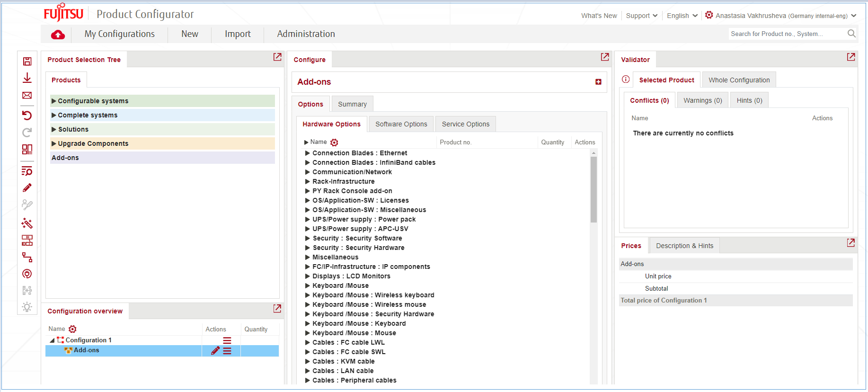Expand Keyboard /Mouse : Wireless mouse category
The width and height of the screenshot is (868, 392).
308,304
